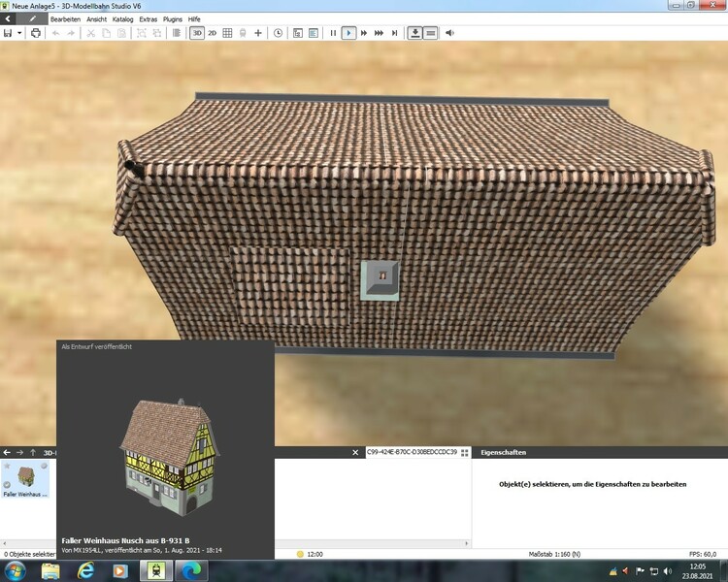The height and width of the screenshot is (582, 728).
Task: Click the FPS: 60,0 status text
Action: point(703,554)
